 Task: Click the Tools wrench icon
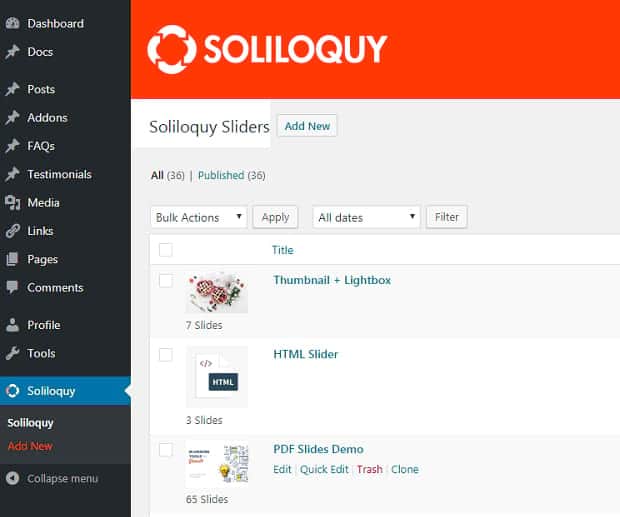(x=12, y=353)
